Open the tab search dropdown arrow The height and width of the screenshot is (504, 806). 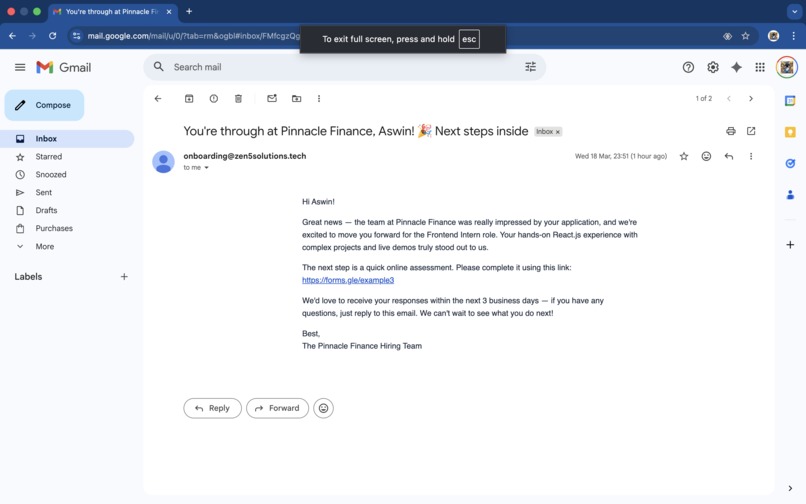coord(794,11)
